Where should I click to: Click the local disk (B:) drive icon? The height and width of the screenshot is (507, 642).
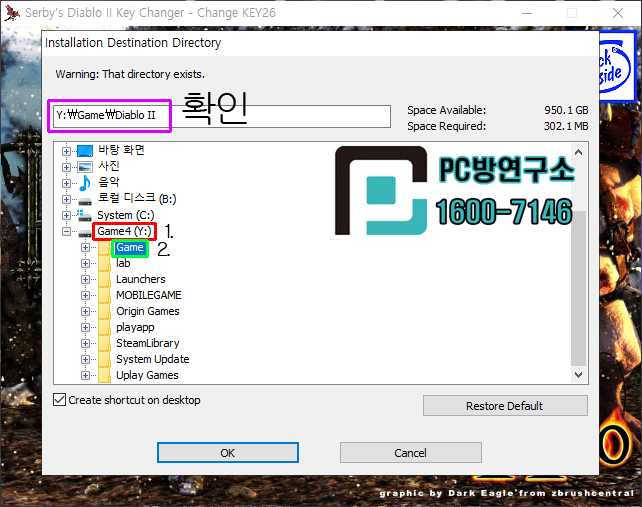85,201
